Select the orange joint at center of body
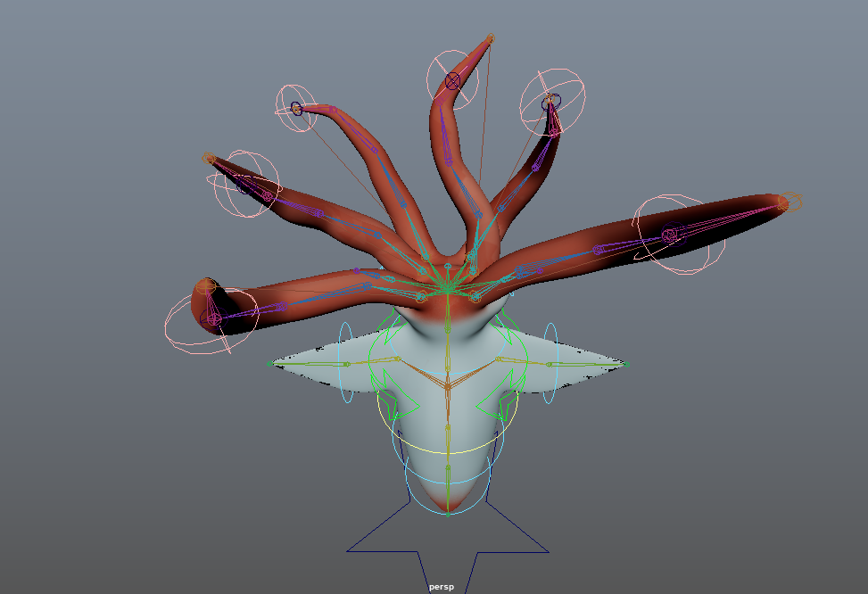Image resolution: width=868 pixels, height=594 pixels. 448,386
